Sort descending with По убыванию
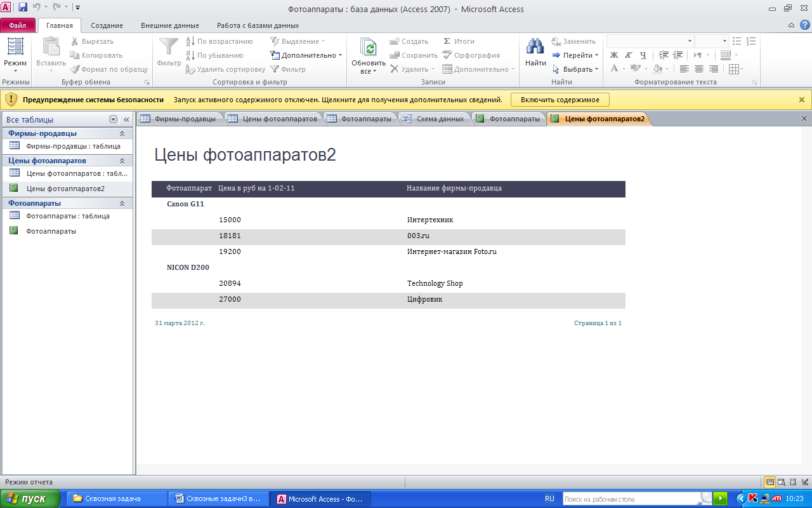This screenshot has width=812, height=508. (x=214, y=55)
